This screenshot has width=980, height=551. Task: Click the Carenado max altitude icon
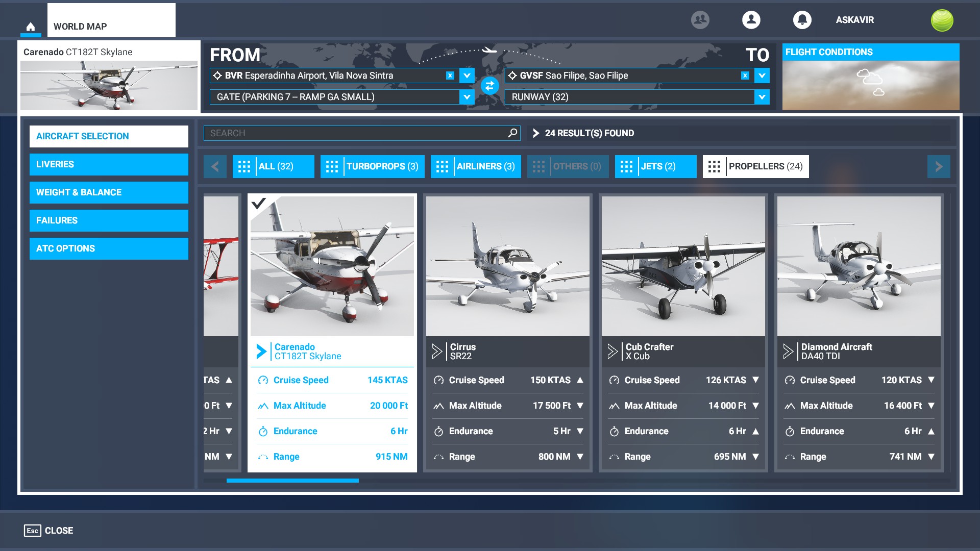263,406
